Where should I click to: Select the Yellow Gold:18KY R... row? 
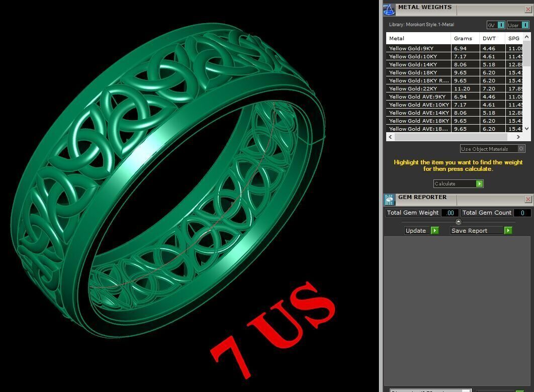pos(455,80)
